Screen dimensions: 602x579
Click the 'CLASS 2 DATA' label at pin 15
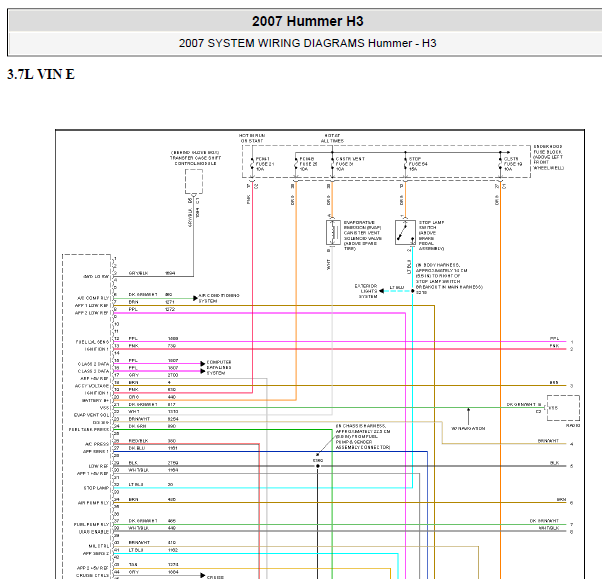(x=93, y=364)
